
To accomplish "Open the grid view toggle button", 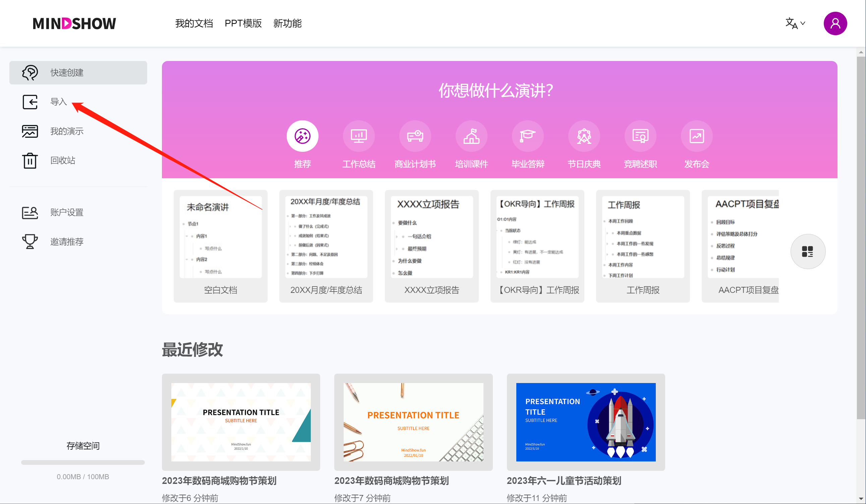I will pos(808,251).
